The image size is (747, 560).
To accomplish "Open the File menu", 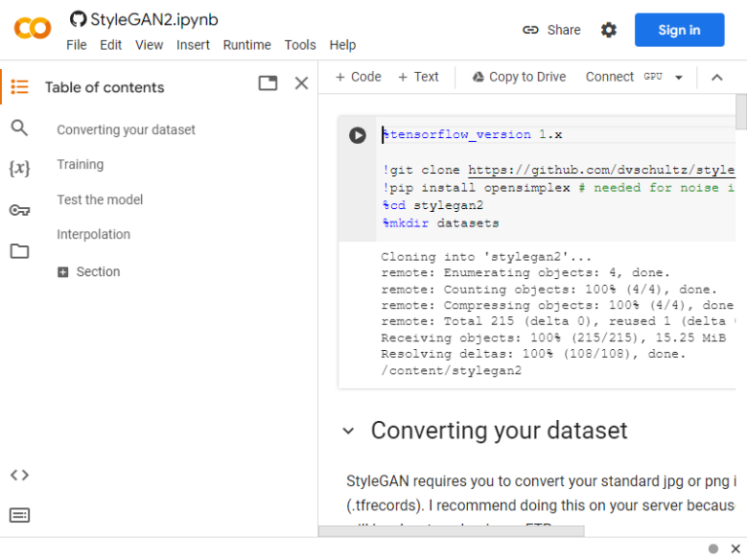I will (76, 45).
